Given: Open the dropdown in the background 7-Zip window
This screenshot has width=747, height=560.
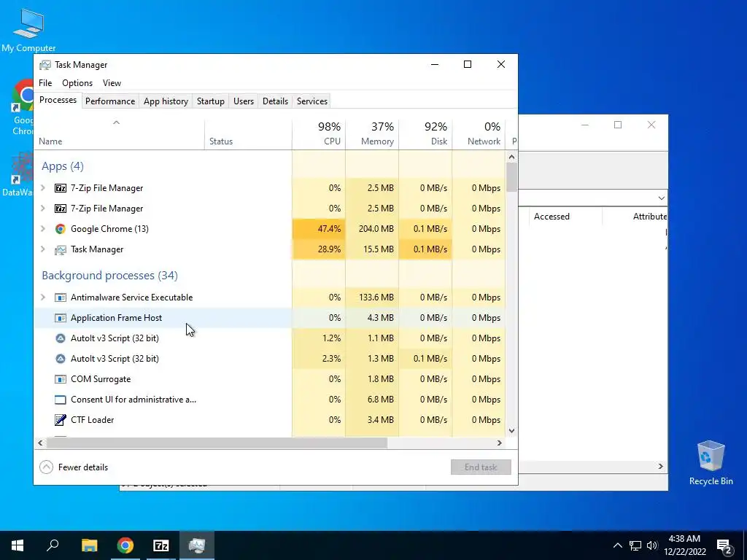Looking at the screenshot, I should click(x=661, y=198).
